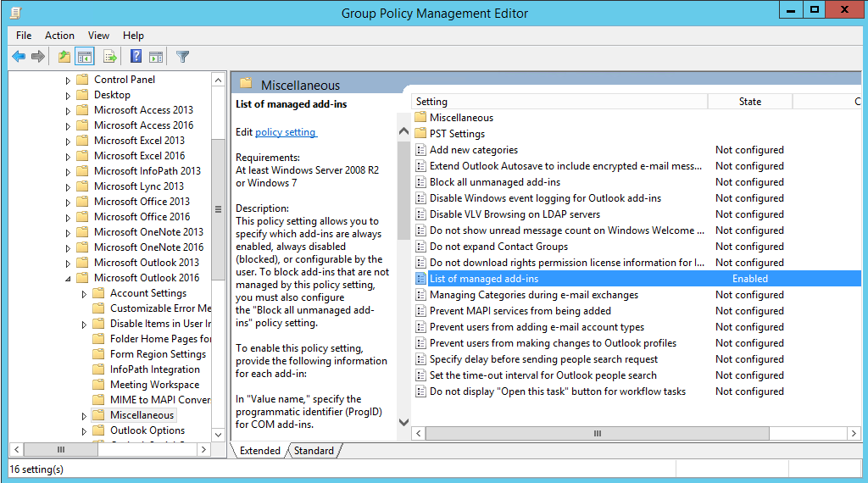Viewport: 868px width, 483px height.
Task: Expand the Miscellaneous tree node
Action: pyautogui.click(x=84, y=416)
